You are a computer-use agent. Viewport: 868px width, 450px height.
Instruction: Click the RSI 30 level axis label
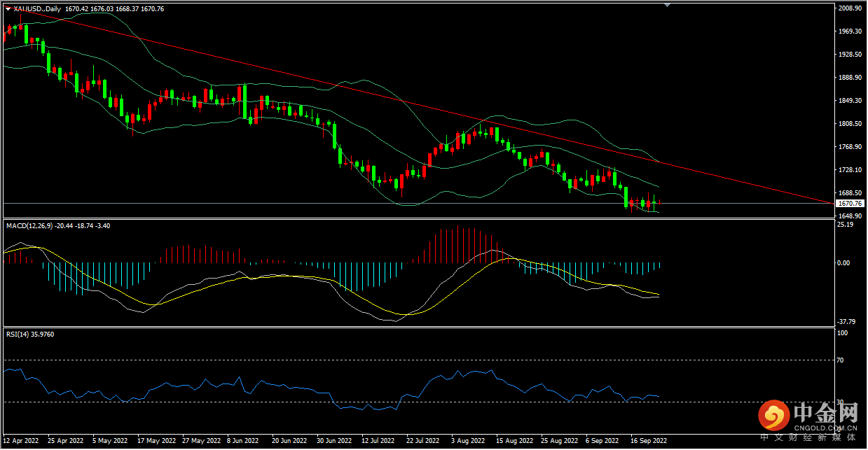click(x=842, y=402)
